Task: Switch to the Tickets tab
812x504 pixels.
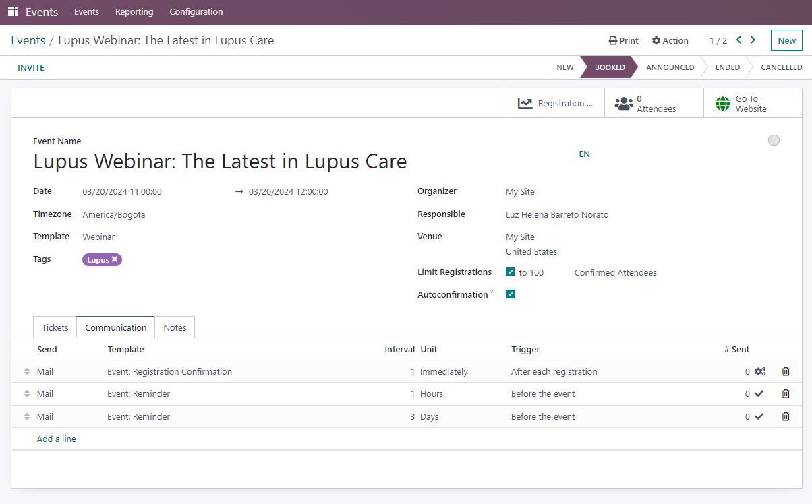Action: (x=55, y=328)
